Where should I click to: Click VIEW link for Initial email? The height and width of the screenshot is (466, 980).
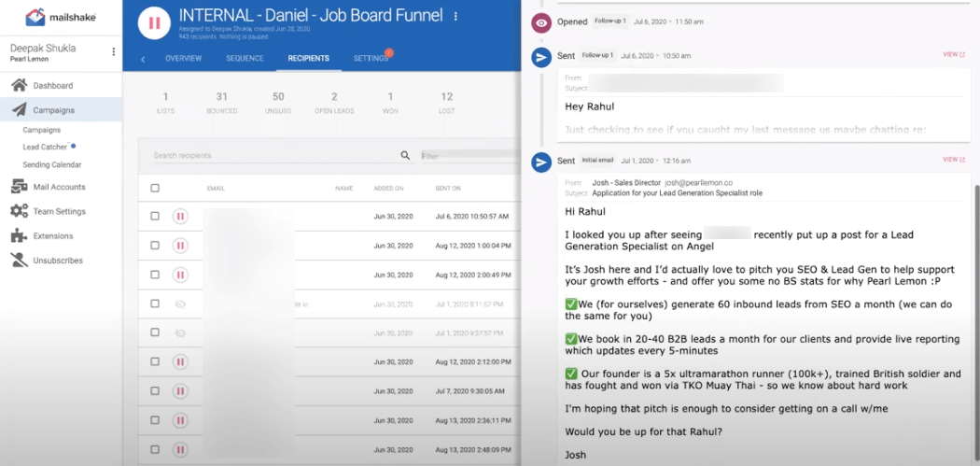954,160
